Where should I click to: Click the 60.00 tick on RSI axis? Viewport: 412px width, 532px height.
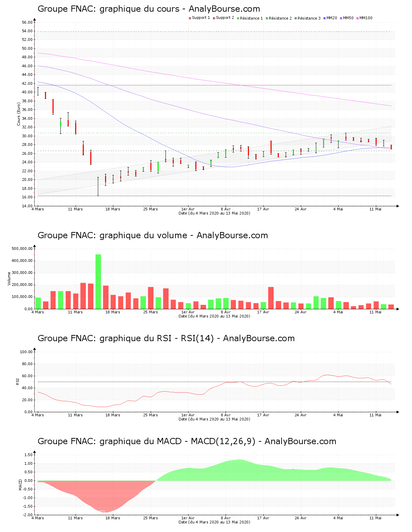point(27,376)
